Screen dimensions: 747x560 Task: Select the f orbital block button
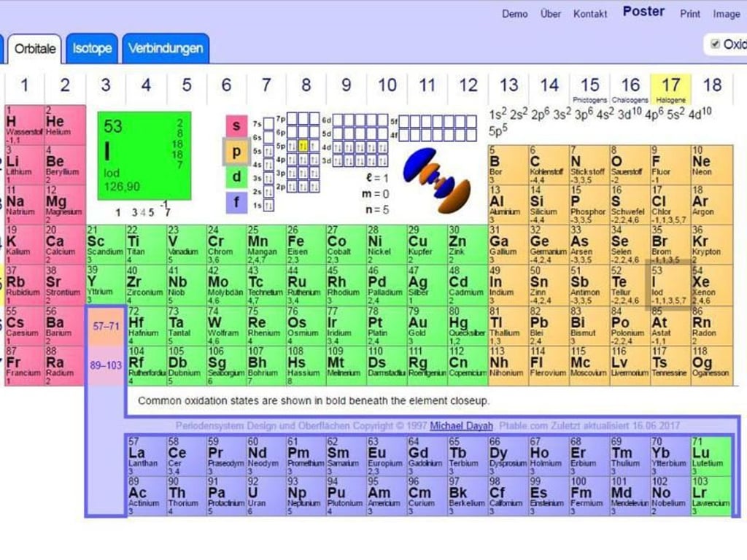pyautogui.click(x=236, y=202)
